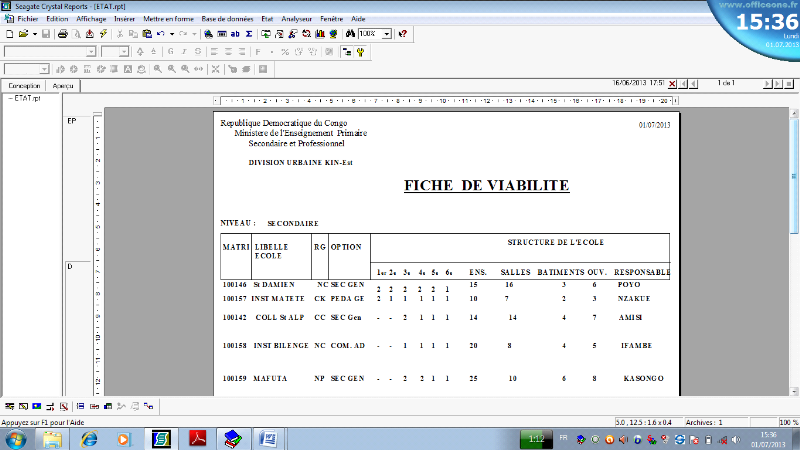Open the Word icon in the taskbar
The image size is (800, 450).
point(268,438)
